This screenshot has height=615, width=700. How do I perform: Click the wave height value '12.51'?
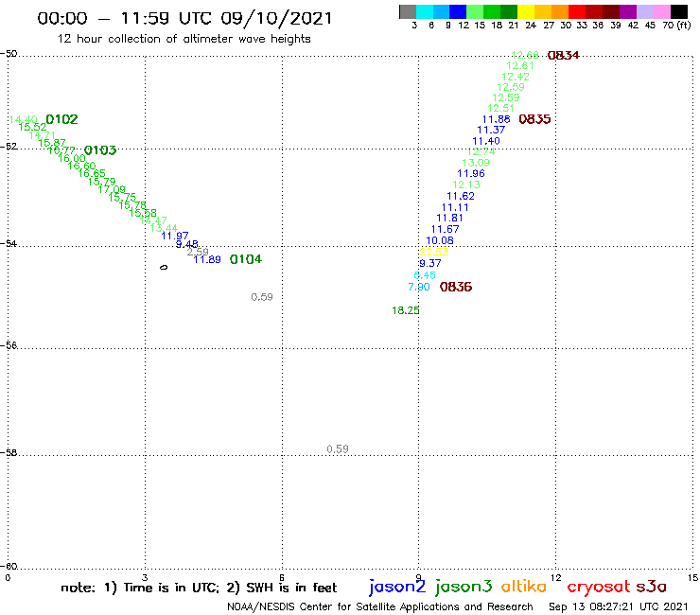(x=500, y=108)
